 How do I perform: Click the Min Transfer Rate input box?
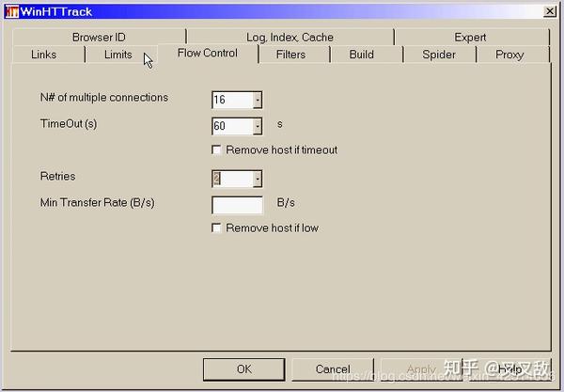[x=238, y=205]
